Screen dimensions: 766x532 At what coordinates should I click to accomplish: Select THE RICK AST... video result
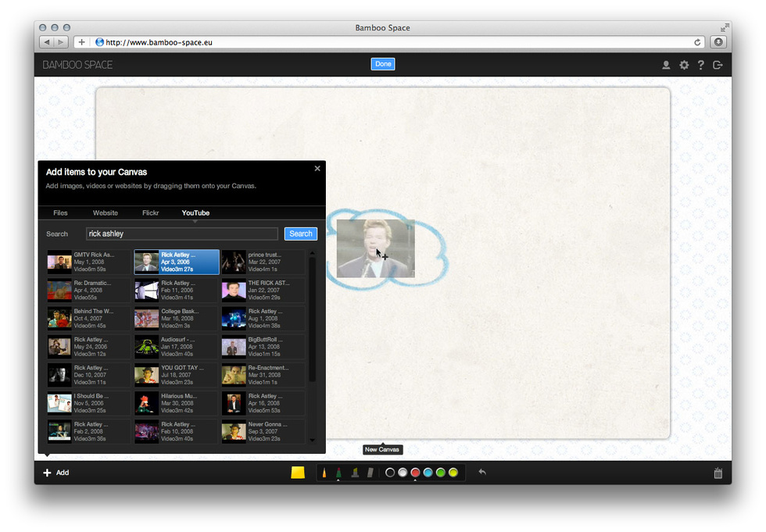(x=263, y=291)
